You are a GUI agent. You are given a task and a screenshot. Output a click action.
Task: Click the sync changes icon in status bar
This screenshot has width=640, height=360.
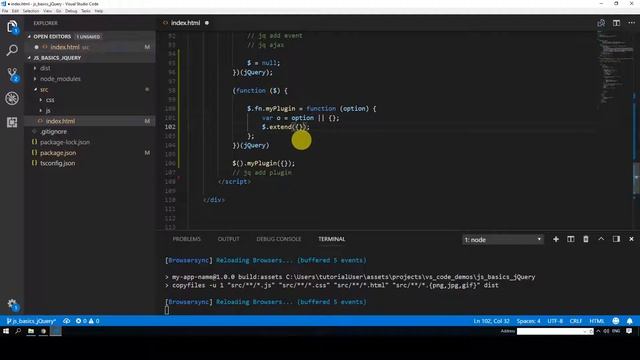(66, 321)
